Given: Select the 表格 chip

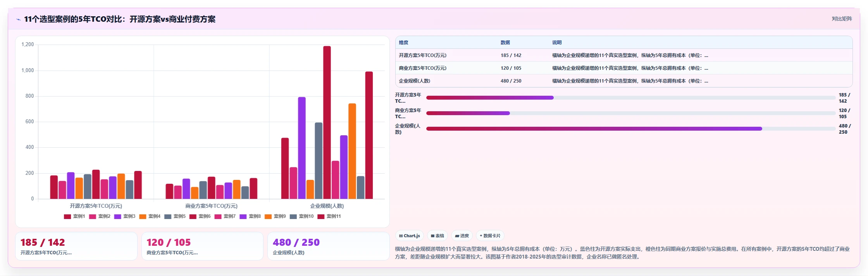Looking at the screenshot, I should click(437, 236).
